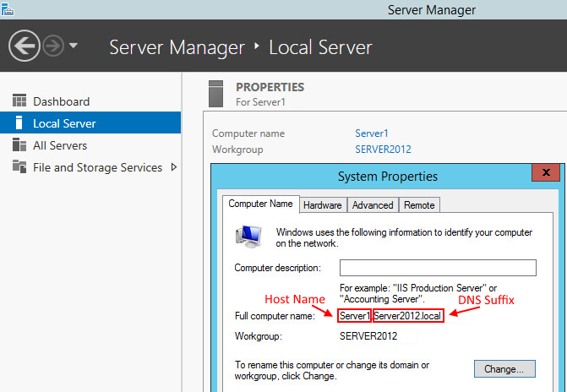This screenshot has height=392, width=567.
Task: Click the File and Storage Services icon
Action: (x=19, y=166)
